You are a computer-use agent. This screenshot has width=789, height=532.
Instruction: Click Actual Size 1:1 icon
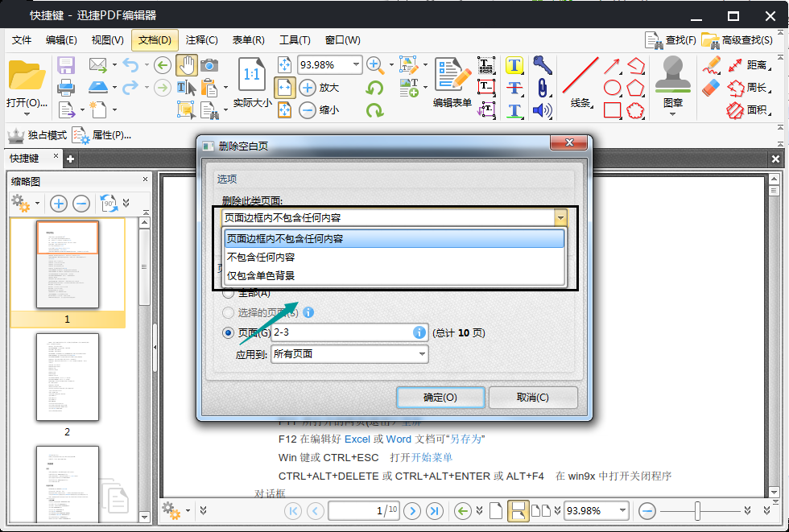(x=251, y=76)
